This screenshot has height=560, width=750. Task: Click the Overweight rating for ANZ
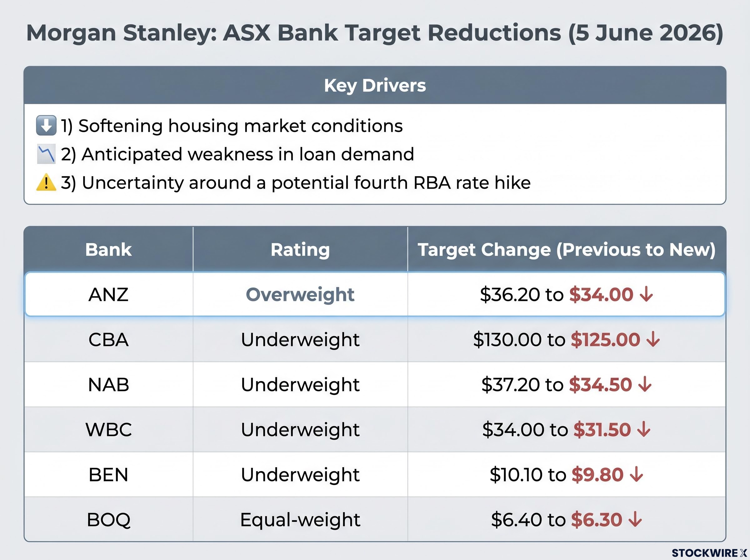[300, 294]
